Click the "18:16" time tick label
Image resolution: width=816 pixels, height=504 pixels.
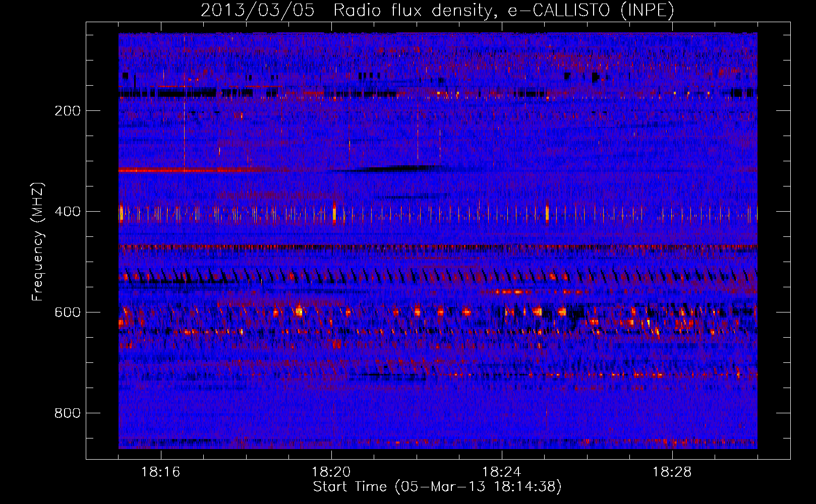[161, 472]
